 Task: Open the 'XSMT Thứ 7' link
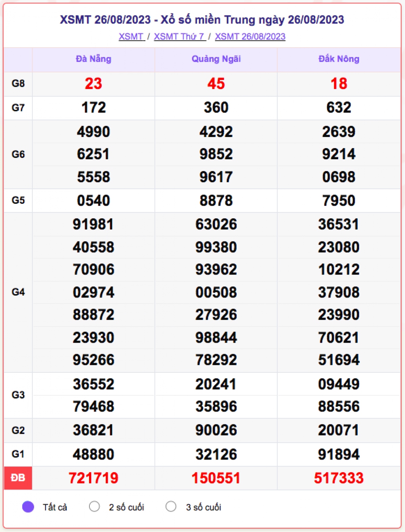[x=179, y=36]
